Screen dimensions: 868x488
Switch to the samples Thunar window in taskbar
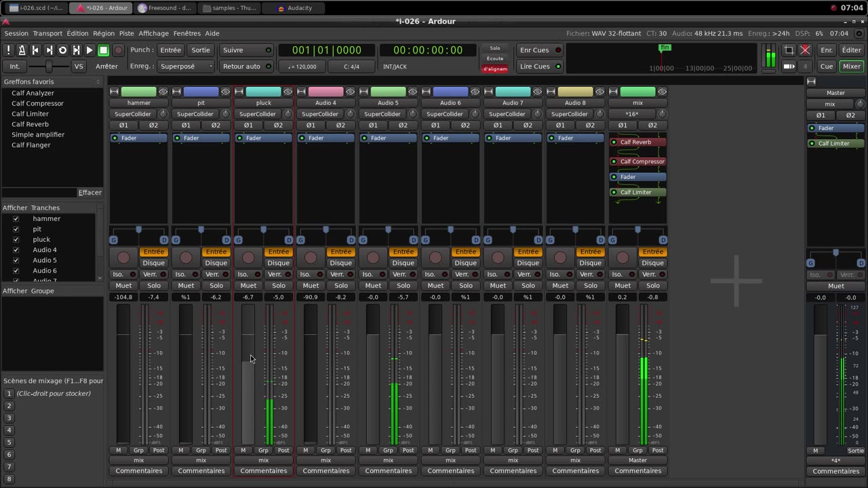229,8
